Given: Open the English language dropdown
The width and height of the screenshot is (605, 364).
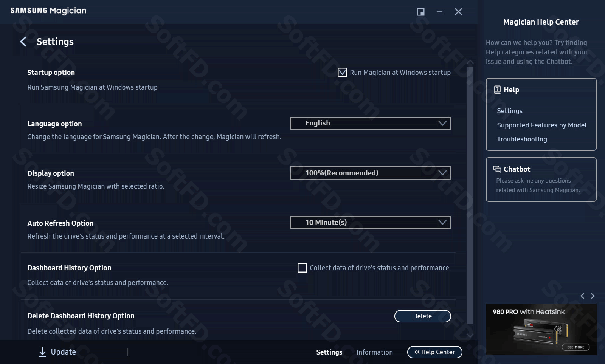Looking at the screenshot, I should [371, 123].
